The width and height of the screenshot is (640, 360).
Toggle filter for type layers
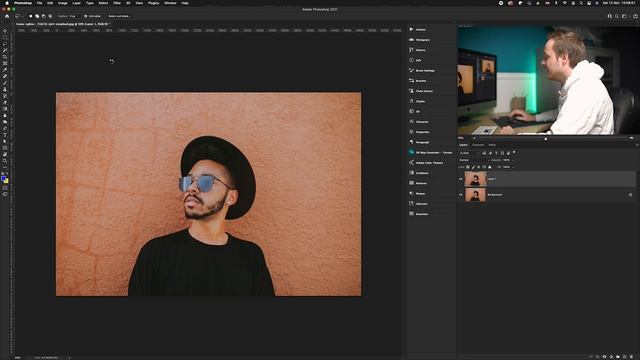click(496, 153)
